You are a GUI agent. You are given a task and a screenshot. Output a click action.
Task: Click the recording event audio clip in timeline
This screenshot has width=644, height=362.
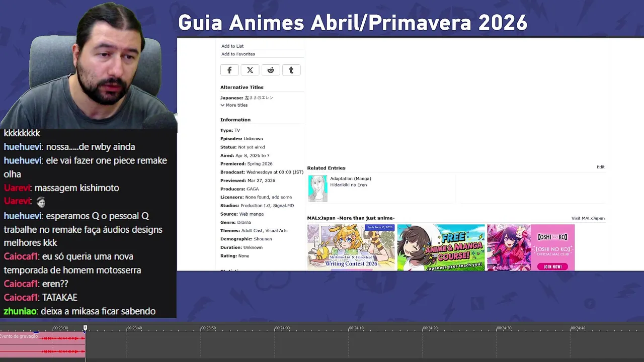pyautogui.click(x=43, y=345)
